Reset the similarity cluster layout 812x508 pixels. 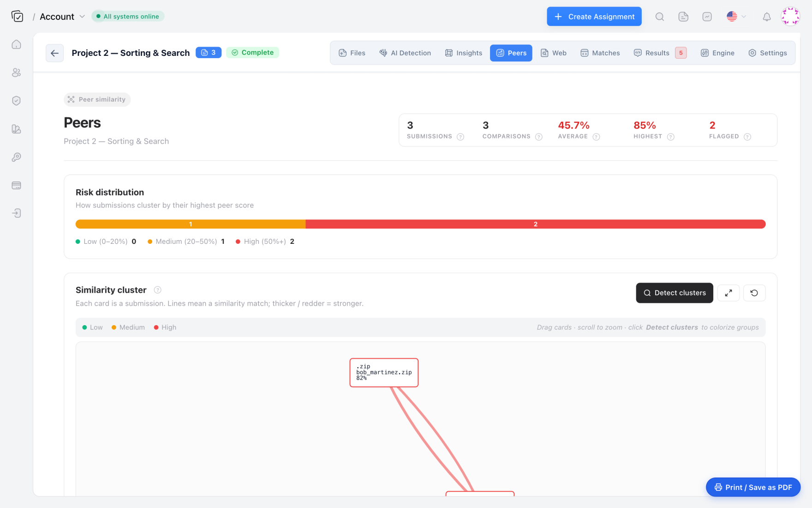[754, 293]
